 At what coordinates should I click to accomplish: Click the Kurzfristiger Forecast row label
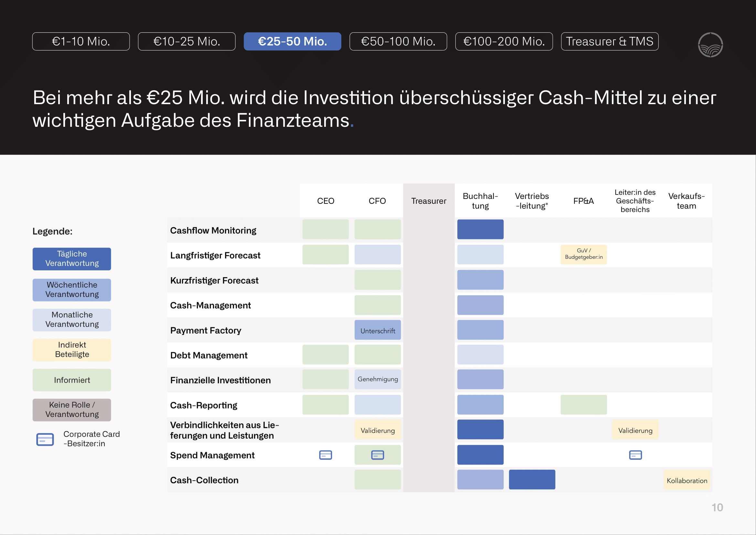pyautogui.click(x=214, y=280)
